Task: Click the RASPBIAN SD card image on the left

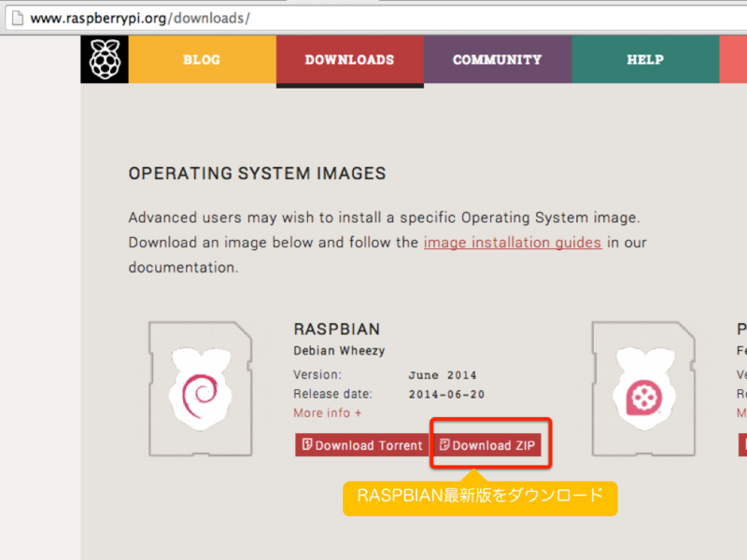Action: pyautogui.click(x=201, y=387)
